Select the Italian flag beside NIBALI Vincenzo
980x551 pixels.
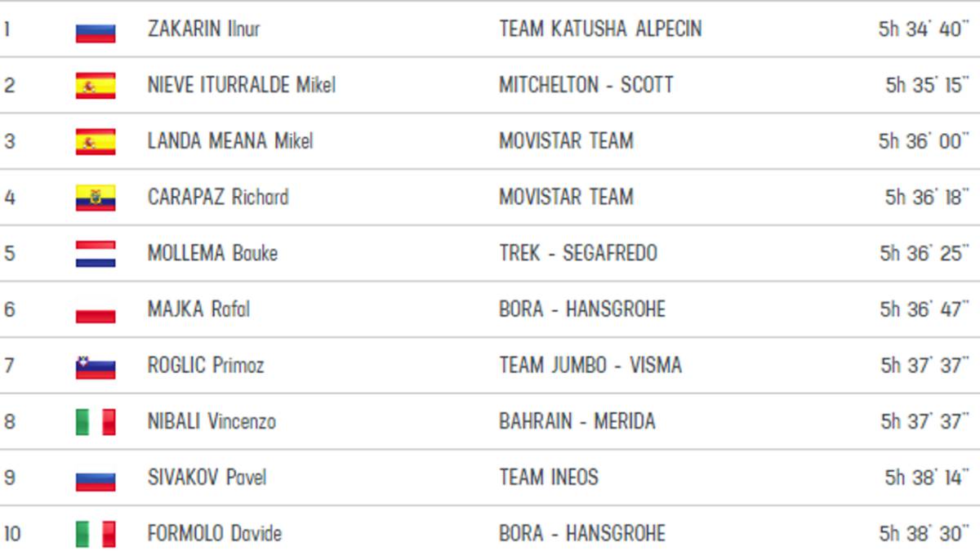coord(96,422)
